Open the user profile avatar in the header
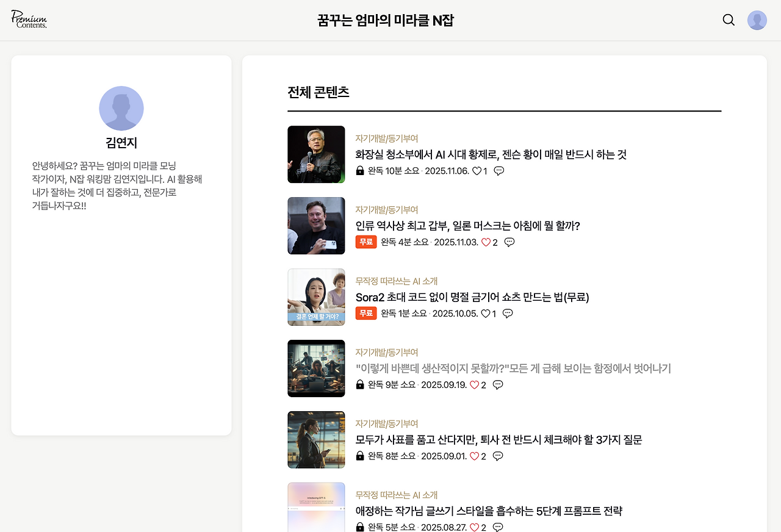Viewport: 781px width, 532px height. pos(757,20)
